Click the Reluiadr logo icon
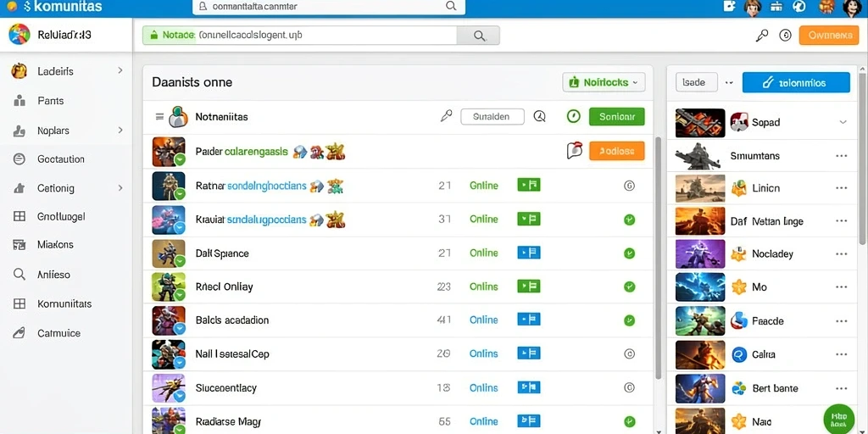The image size is (868, 434). [19, 34]
